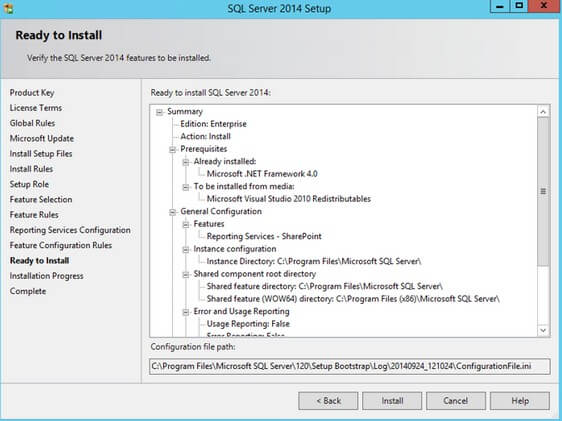Screen dimensions: 562x421
Task: Collapse the Summary tree node
Action: coord(159,112)
